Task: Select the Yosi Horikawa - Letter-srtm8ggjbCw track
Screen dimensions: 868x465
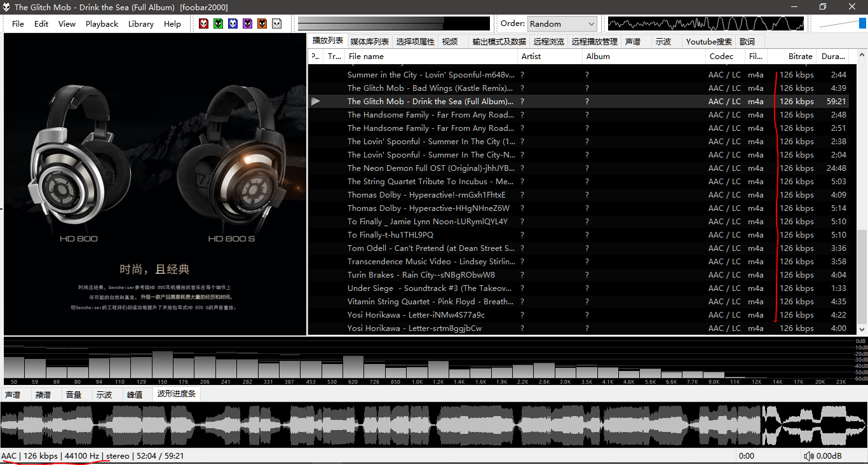Action: [x=414, y=328]
